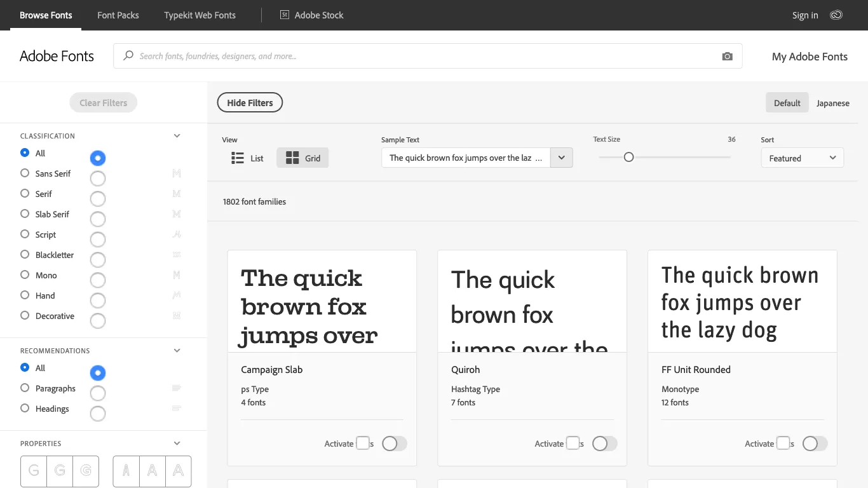Viewport: 868px width, 488px height.
Task: Open the Font Packs menu
Action: (x=118, y=15)
